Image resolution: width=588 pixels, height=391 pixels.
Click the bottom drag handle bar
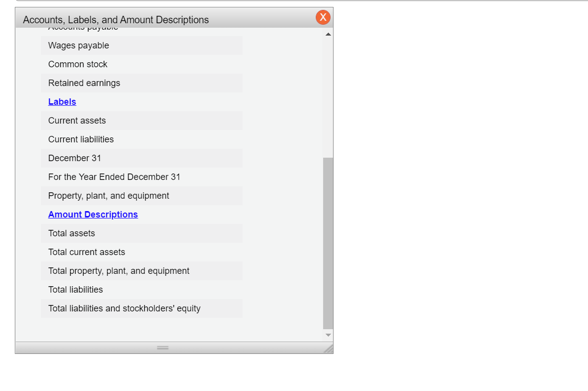pos(163,348)
